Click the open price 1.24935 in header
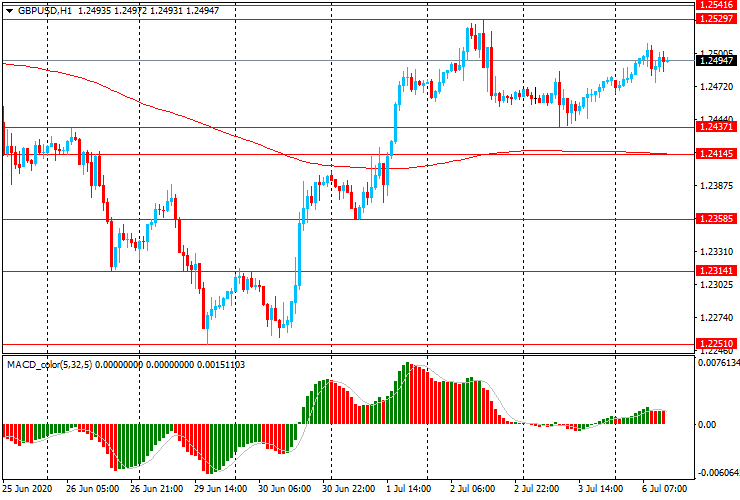740x500 pixels. pyautogui.click(x=94, y=10)
